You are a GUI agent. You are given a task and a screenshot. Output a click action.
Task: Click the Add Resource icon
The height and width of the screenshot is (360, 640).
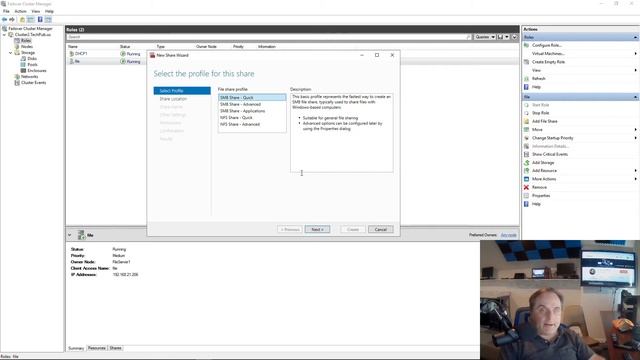tap(527, 171)
